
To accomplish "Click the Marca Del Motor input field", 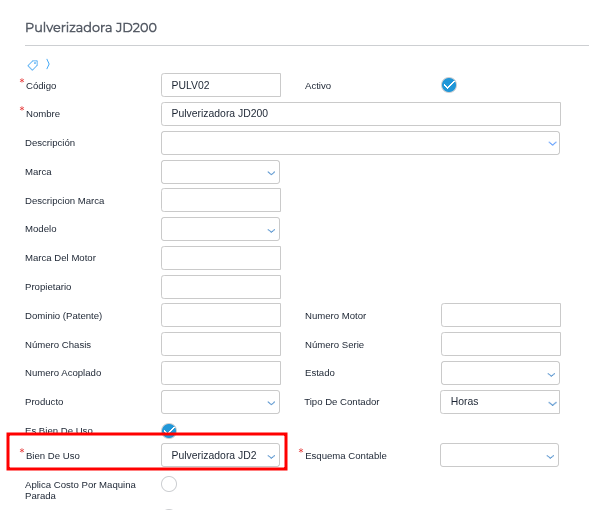I will click(221, 258).
